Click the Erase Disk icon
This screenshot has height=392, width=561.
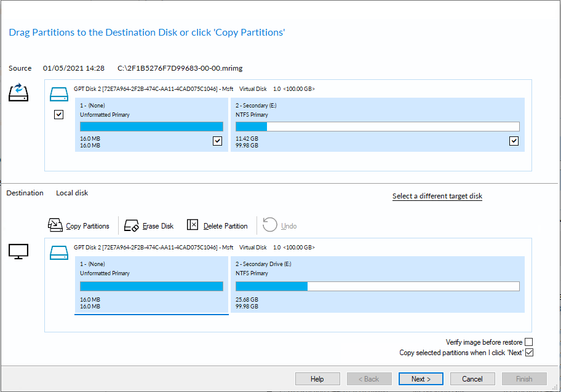click(x=132, y=225)
